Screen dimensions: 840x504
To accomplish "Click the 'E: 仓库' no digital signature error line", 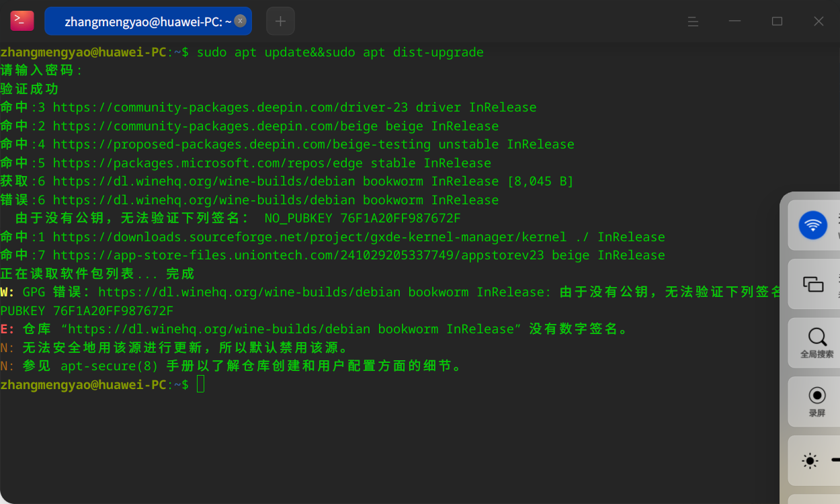I will [314, 329].
